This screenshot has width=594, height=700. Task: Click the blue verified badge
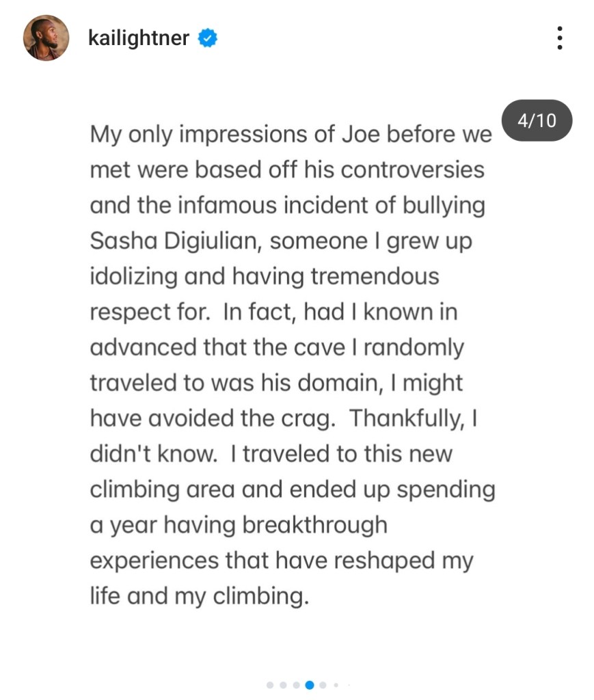207,39
